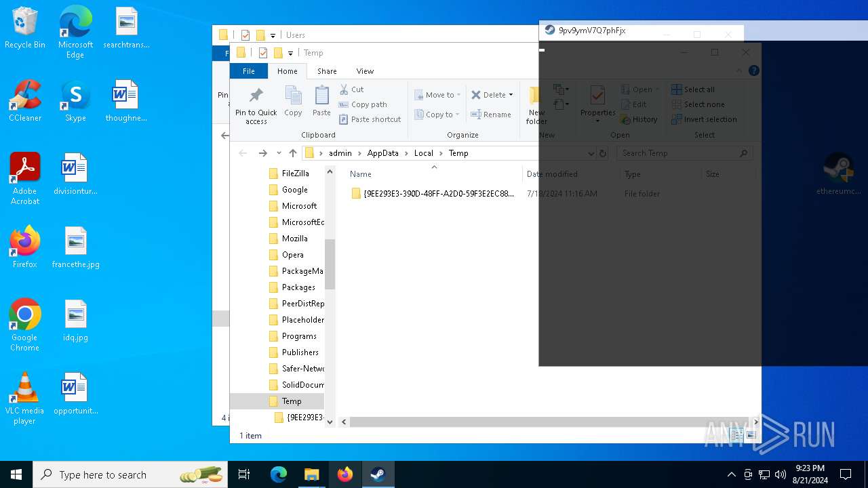Open the CCleaner desktop shortcut
The height and width of the screenshot is (488, 868).
24,100
